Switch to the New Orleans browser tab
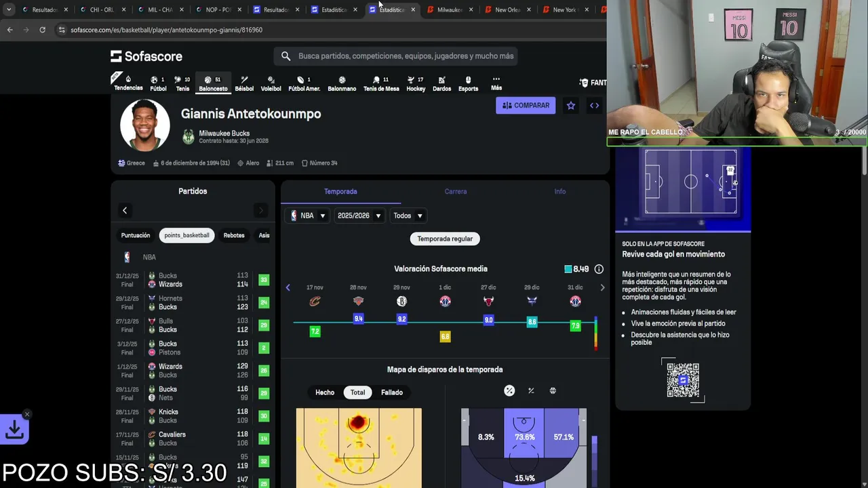Screen dimensions: 868x488 coord(509,9)
